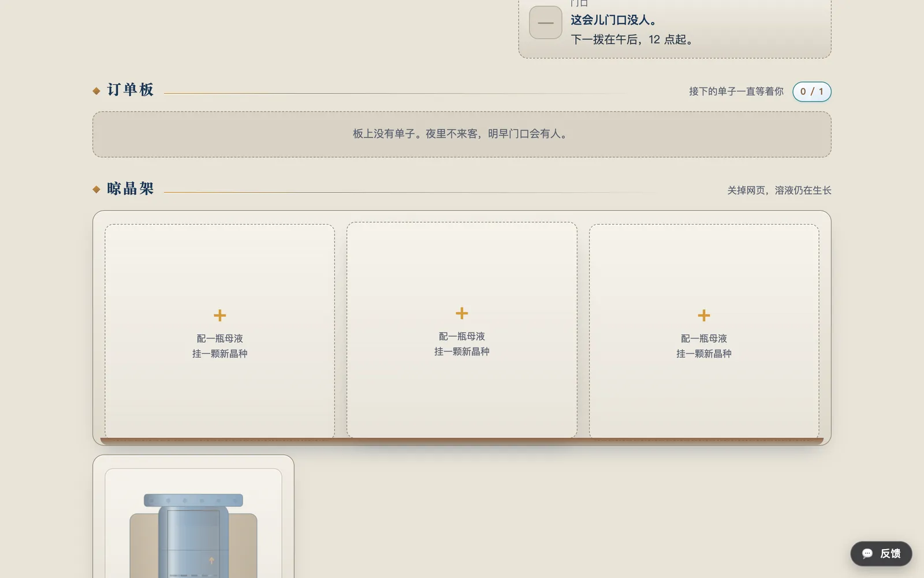
Task: Click the plus icon in the right crystal slot
Action: [x=703, y=316]
